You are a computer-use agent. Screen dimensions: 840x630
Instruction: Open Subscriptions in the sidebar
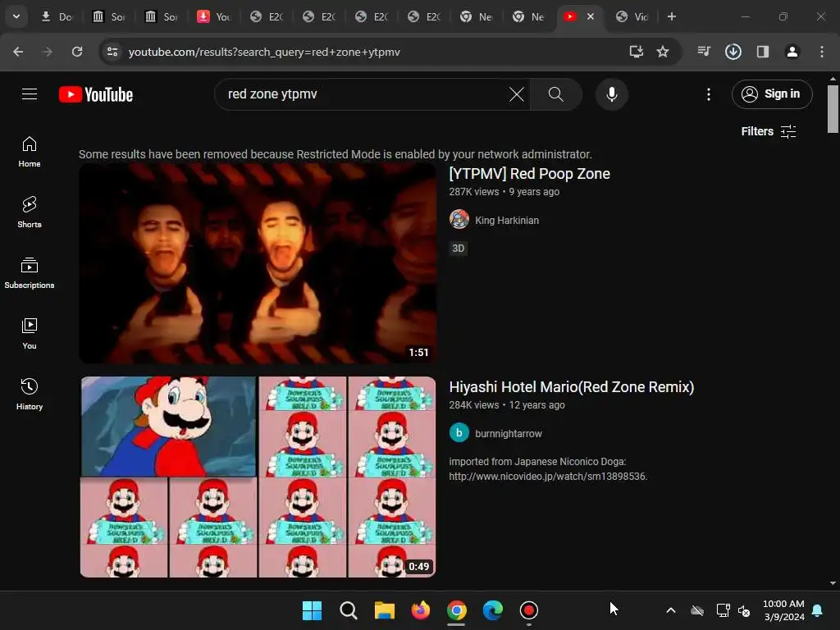[x=30, y=273]
